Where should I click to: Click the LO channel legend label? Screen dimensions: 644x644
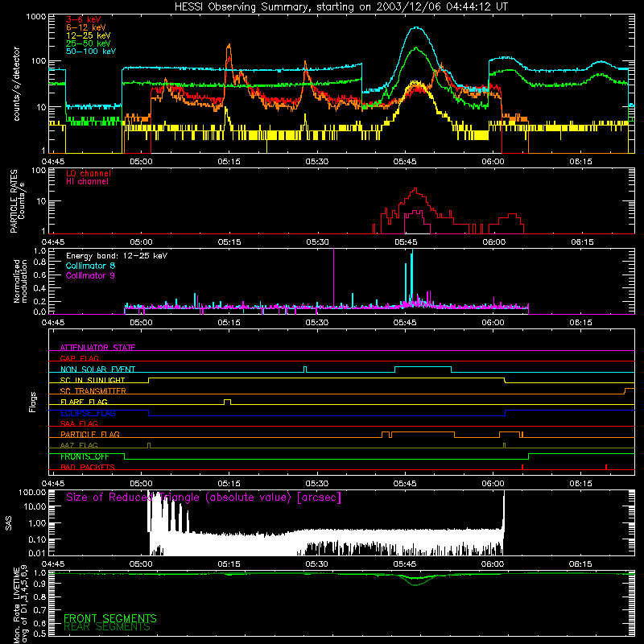point(89,173)
